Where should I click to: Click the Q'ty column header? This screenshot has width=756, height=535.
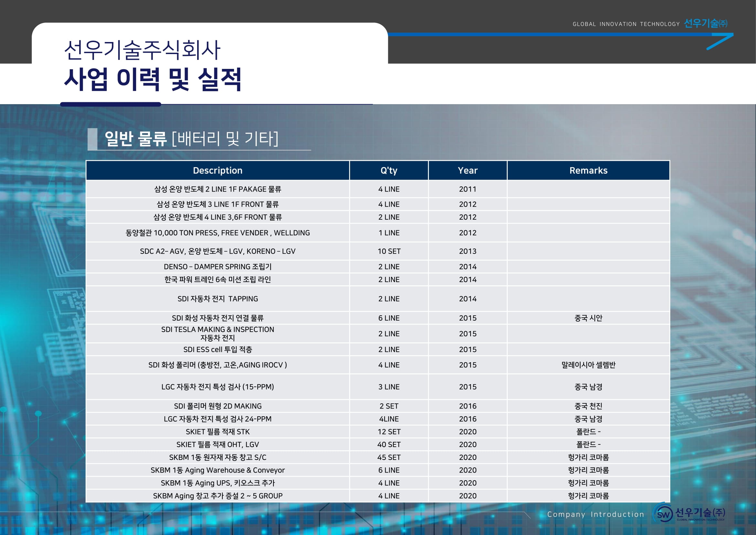389,170
